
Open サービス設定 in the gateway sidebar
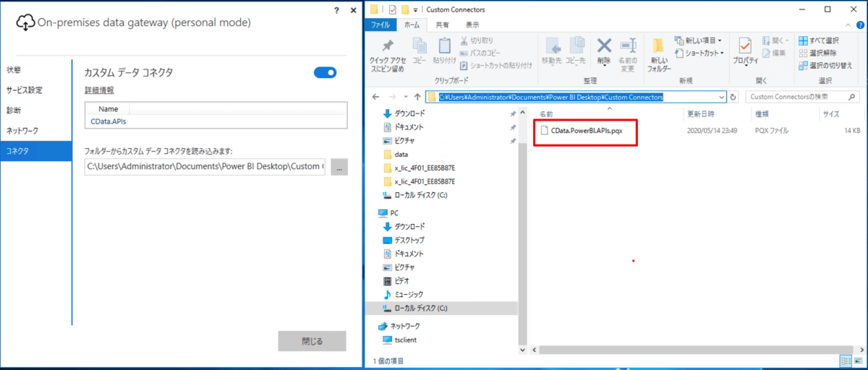coord(25,90)
